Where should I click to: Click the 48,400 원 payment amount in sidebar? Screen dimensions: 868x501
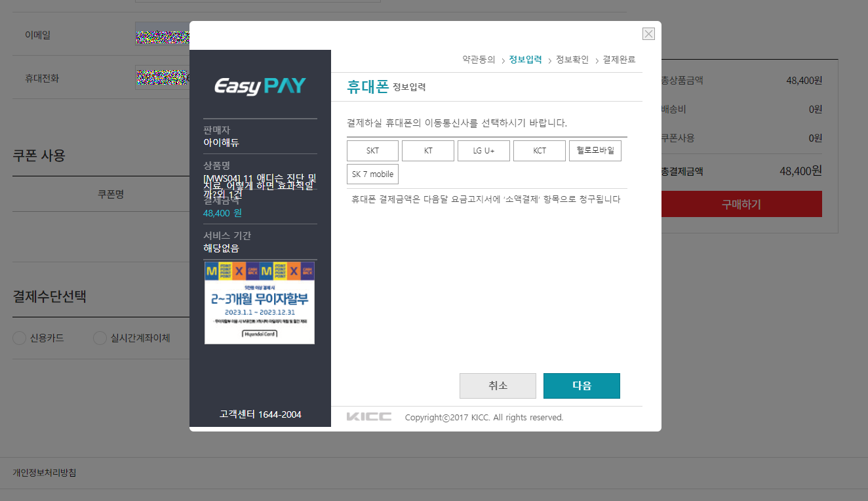(x=222, y=213)
